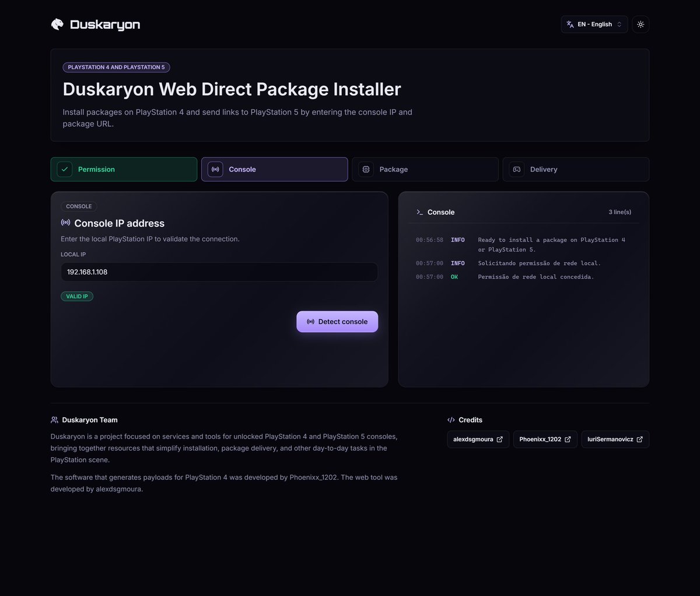Click the CONSOLE badge above IP heading

79,207
